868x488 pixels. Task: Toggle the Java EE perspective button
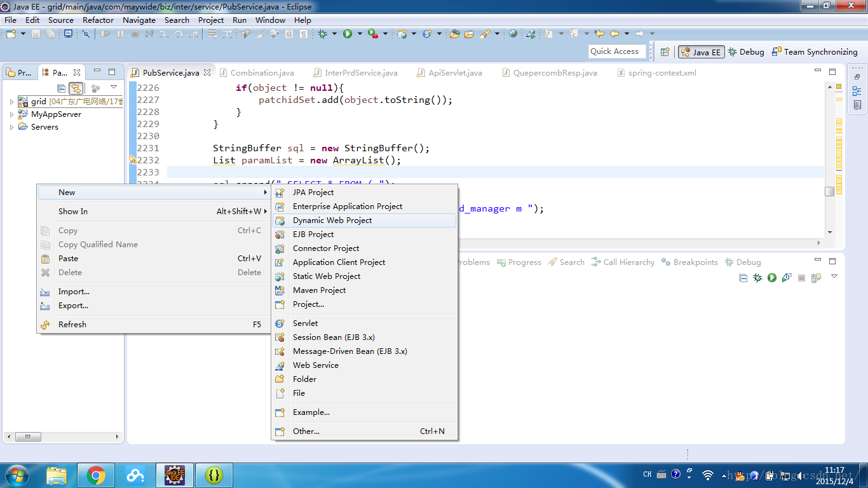point(701,52)
